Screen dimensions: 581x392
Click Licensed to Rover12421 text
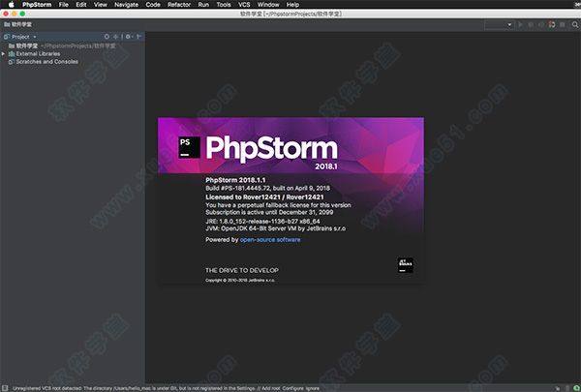point(264,197)
